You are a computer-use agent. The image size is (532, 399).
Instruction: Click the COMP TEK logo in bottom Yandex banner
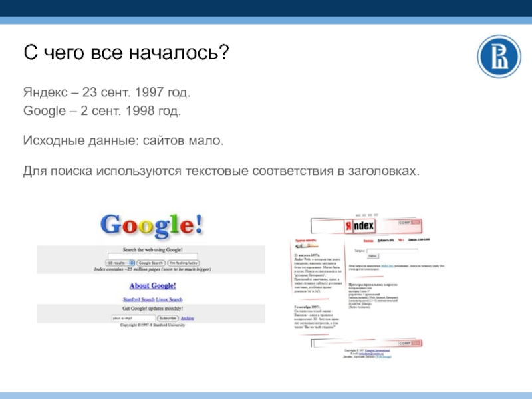coord(410,343)
